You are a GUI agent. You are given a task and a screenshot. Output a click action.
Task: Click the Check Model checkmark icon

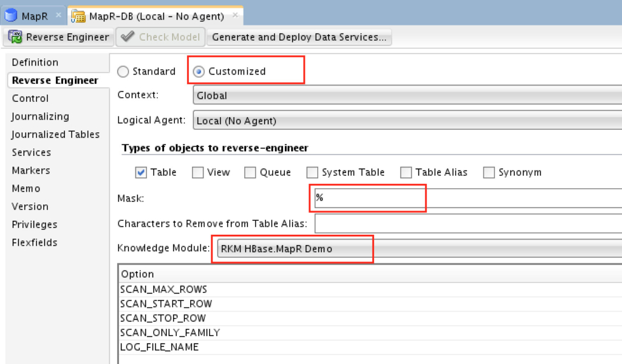point(128,37)
